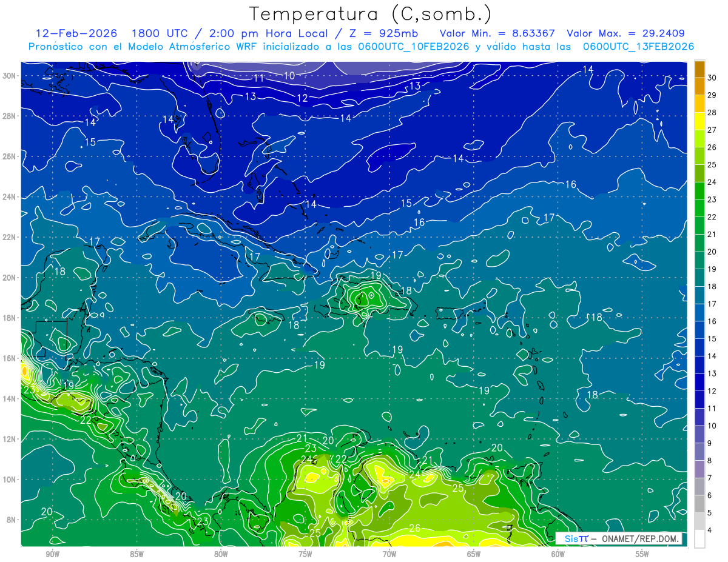Click the '80W' longitude axis label
This screenshot has height=562, width=728.
(x=221, y=554)
